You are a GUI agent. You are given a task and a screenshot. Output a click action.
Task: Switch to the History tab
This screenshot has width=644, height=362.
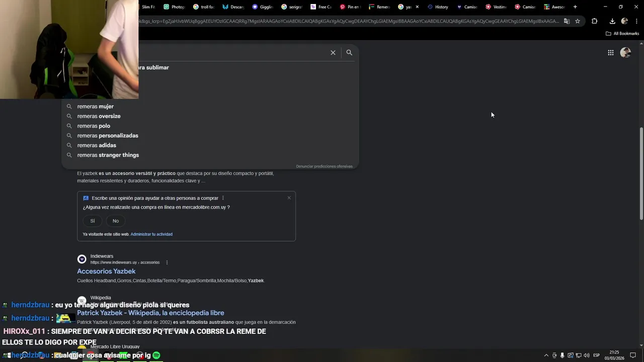438,7
